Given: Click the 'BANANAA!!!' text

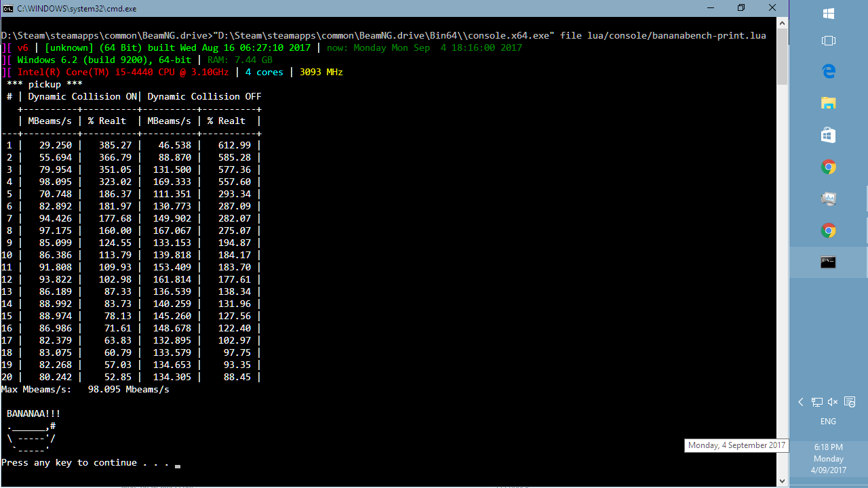Looking at the screenshot, I should 34,413.
